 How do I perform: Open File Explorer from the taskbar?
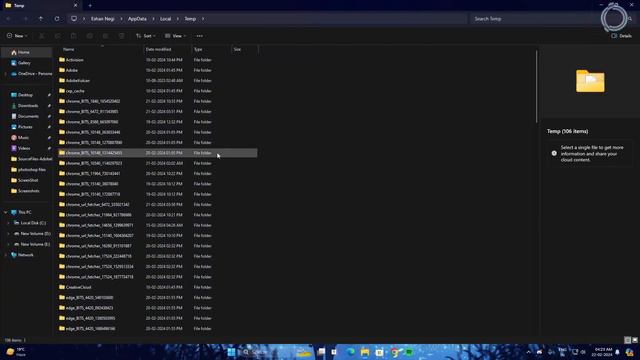[365, 352]
